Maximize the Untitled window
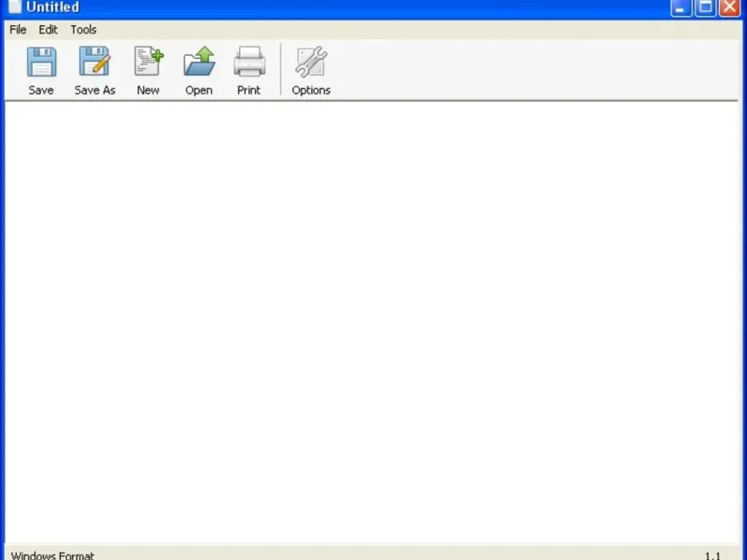747x560 pixels. click(706, 7)
